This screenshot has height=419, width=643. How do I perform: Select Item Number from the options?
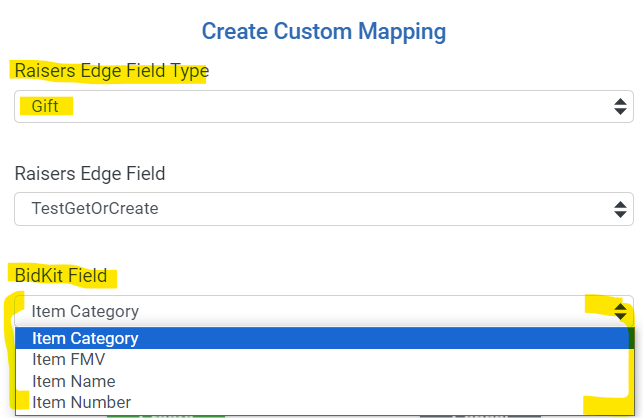tap(80, 402)
